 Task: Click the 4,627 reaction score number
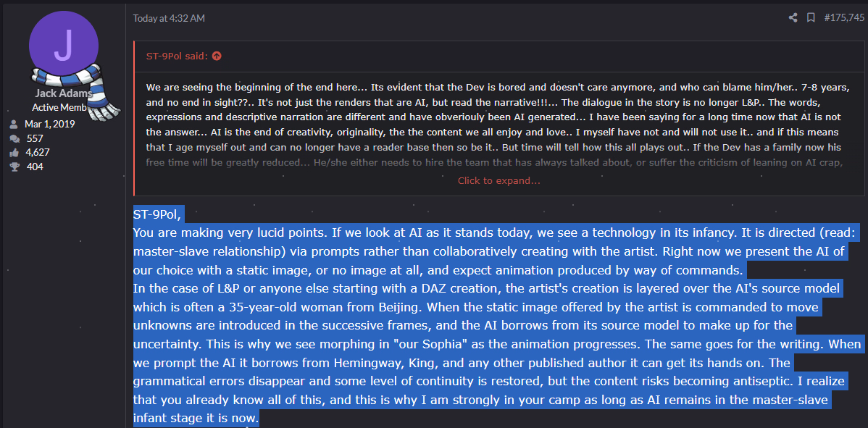(38, 153)
